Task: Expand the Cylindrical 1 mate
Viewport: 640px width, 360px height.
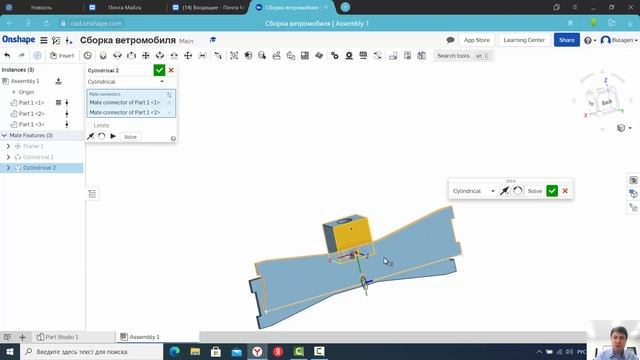Action: point(8,157)
